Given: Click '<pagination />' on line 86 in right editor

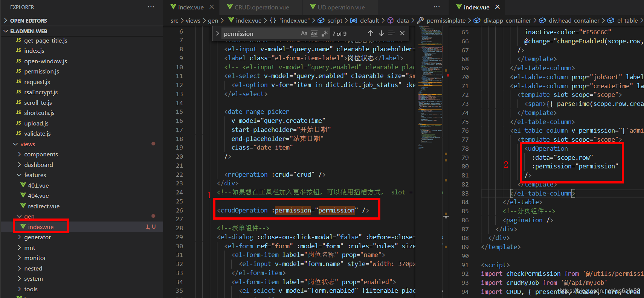Looking at the screenshot, I should 528,220.
